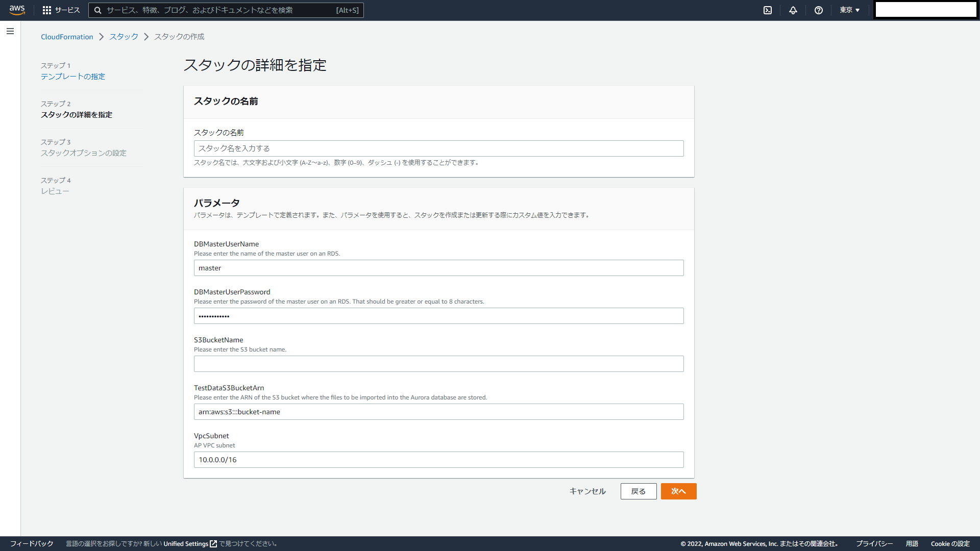
Task: Navigate to スタック via breadcrumb
Action: (122, 36)
